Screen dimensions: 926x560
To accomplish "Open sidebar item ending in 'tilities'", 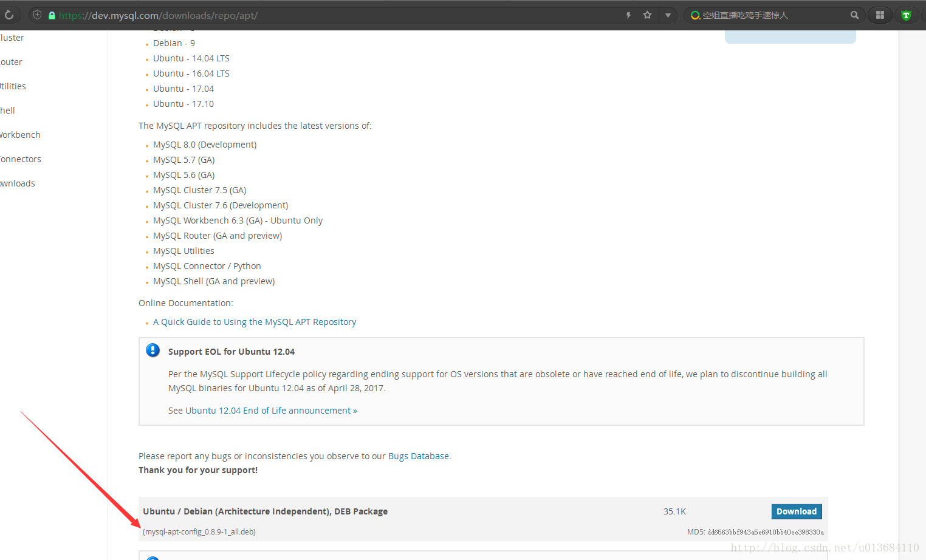I will pyautogui.click(x=13, y=86).
